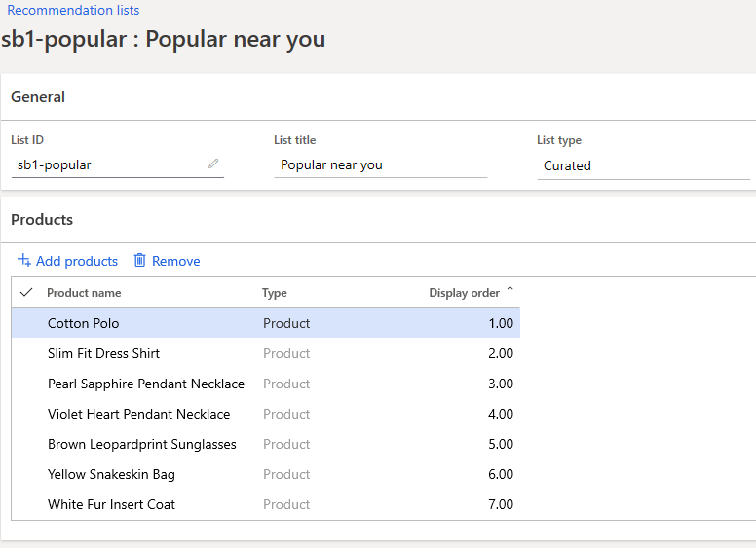
Task: Select Pearl Sapphire Pendant Necklace product
Action: [x=146, y=384]
